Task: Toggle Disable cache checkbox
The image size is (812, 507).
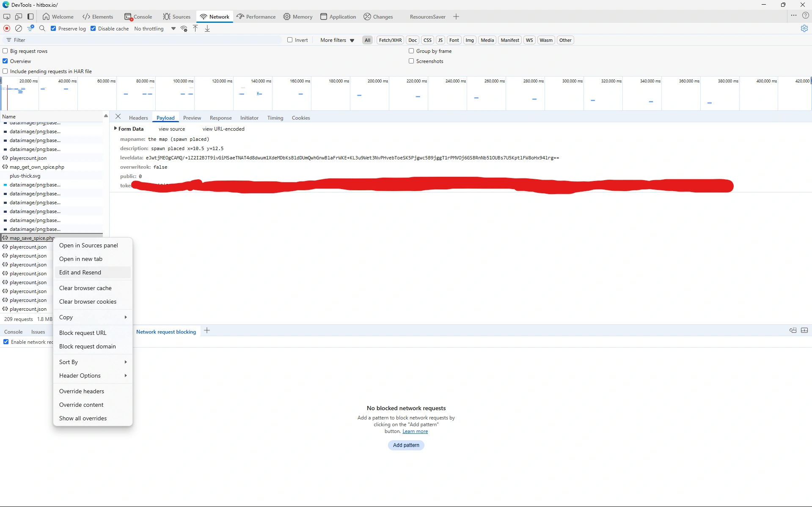Action: coord(93,29)
